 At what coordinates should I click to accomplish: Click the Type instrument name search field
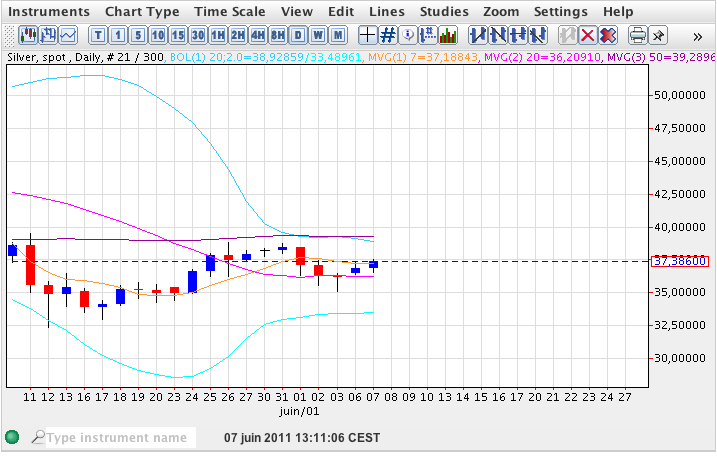click(x=115, y=437)
